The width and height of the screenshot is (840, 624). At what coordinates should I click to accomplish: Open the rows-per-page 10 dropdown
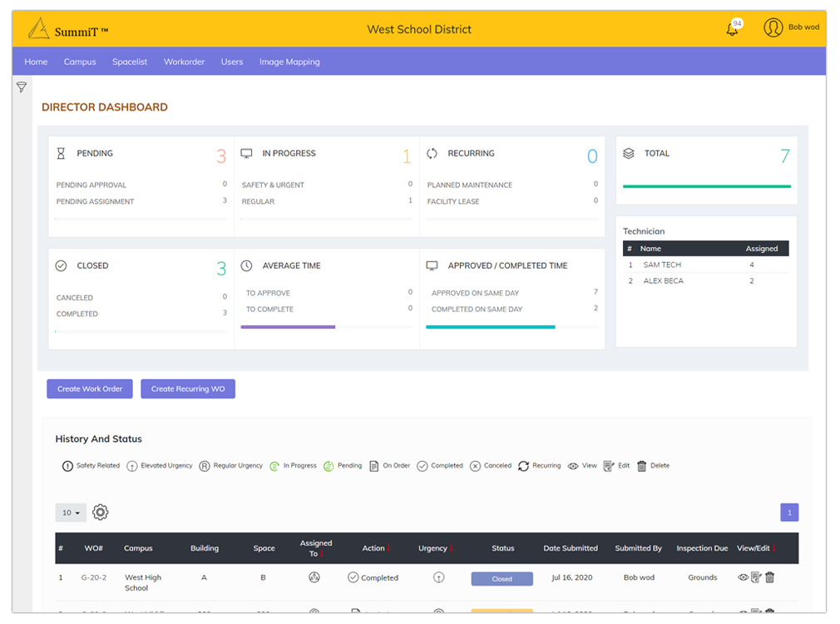click(x=71, y=513)
